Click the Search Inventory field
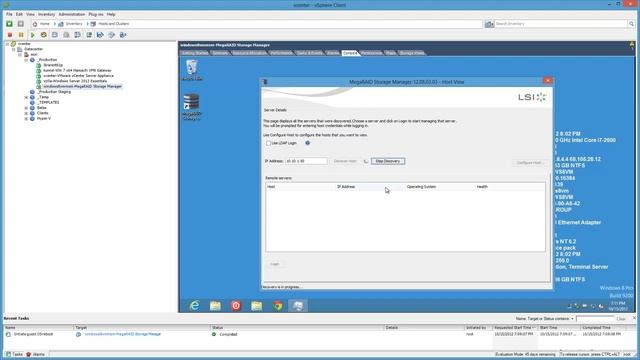Viewport: 640px width, 360px height. click(x=561, y=24)
